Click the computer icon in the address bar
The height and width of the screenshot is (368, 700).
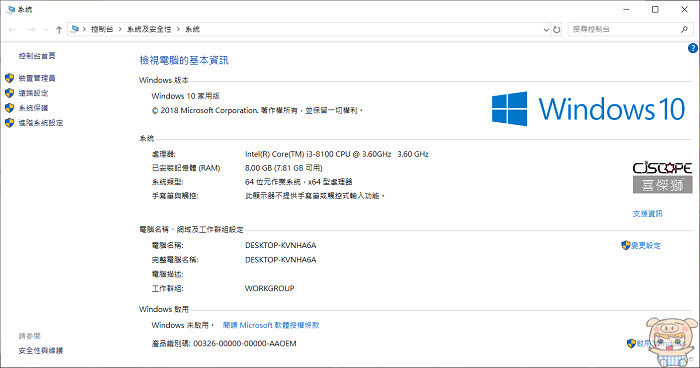point(75,29)
